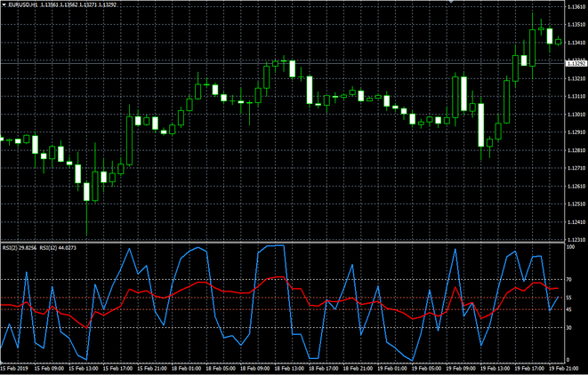
Task: Open the one-click trading arrow beside EURUSD,H1
Action: pyautogui.click(x=4, y=4)
